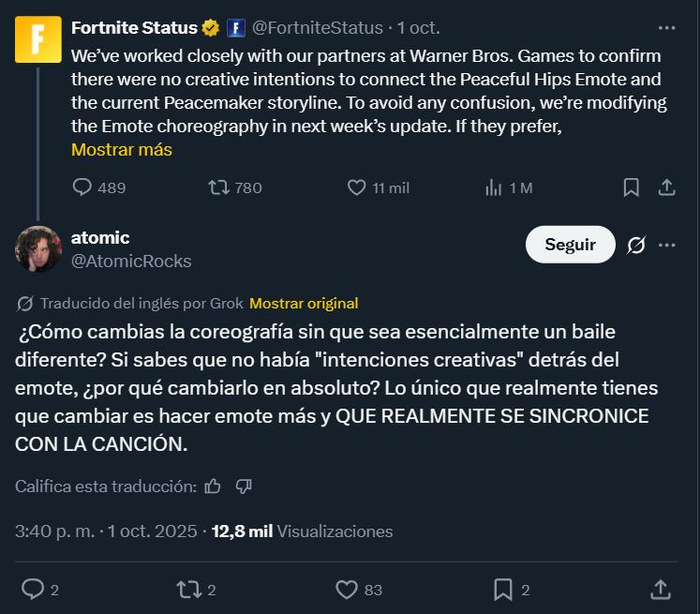Screen dimensions: 700x614
Task: Repost the Fortnite Status tweet
Action: [x=218, y=187]
